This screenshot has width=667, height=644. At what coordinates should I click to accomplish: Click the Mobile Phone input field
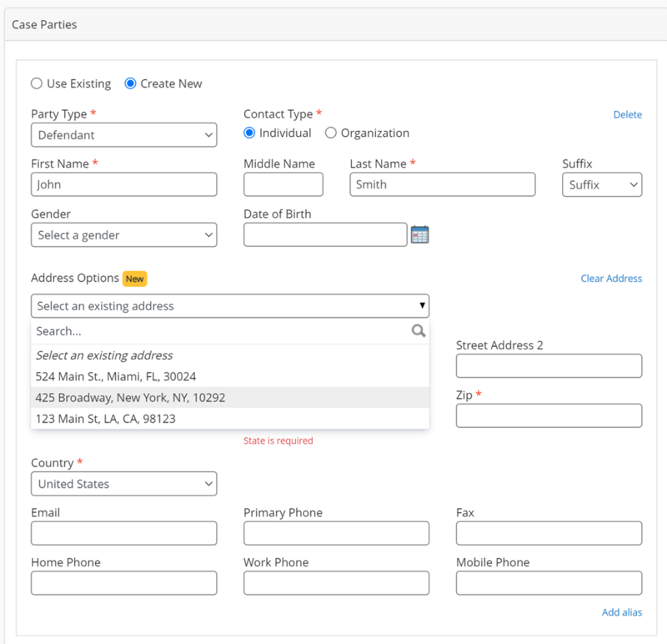(549, 583)
